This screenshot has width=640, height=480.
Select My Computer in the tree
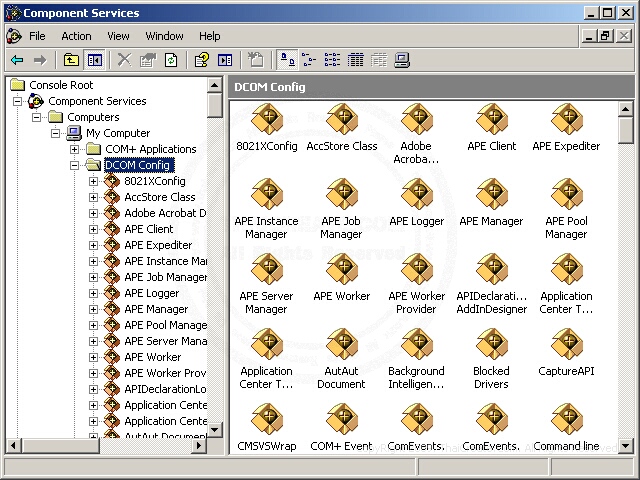pyautogui.click(x=118, y=133)
